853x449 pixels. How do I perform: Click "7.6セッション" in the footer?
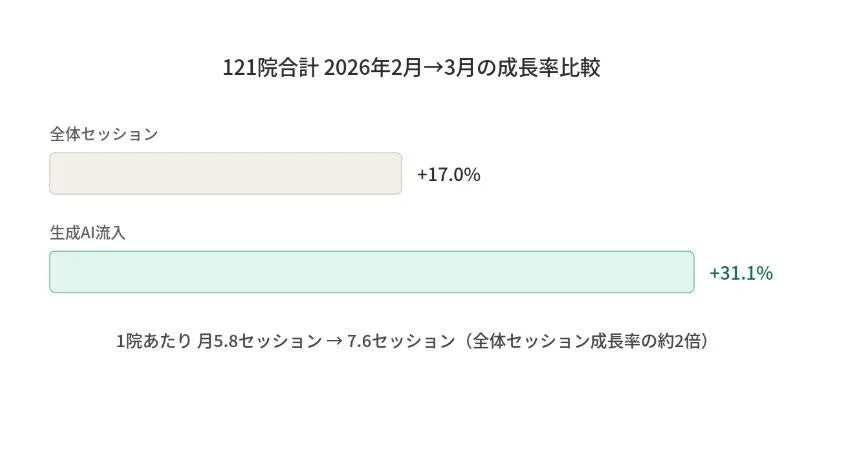400,341
